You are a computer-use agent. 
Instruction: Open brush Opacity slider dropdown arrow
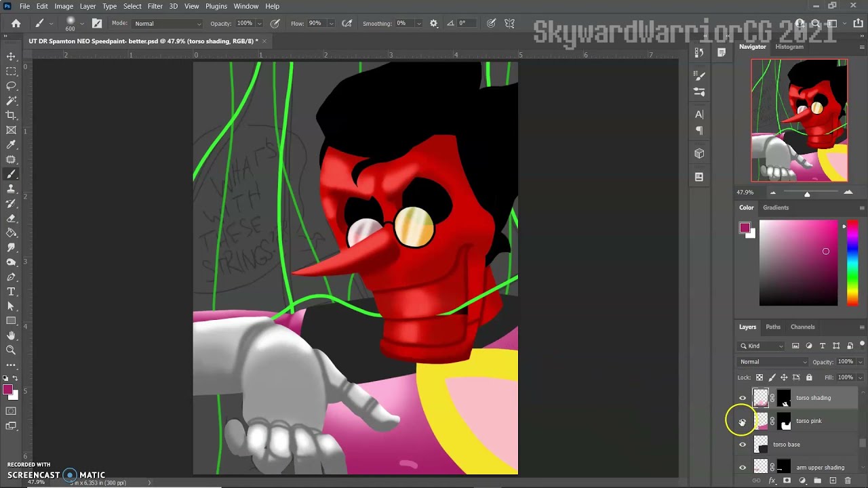tap(259, 24)
